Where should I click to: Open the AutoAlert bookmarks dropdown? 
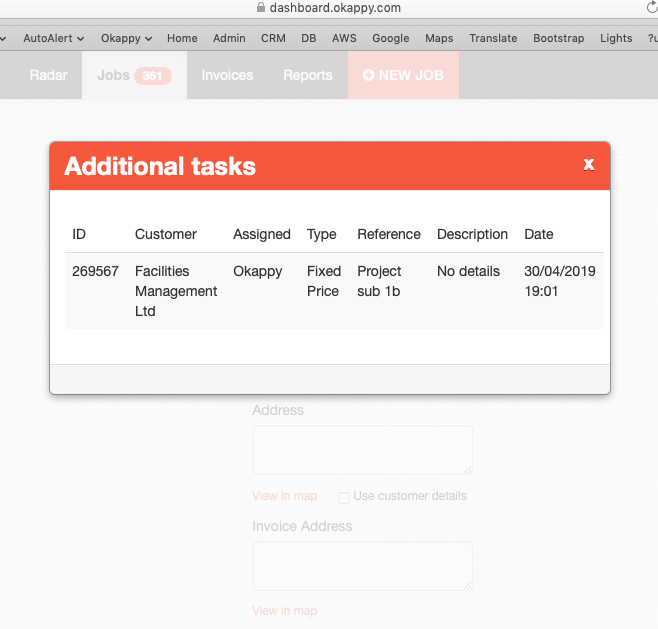[x=54, y=38]
